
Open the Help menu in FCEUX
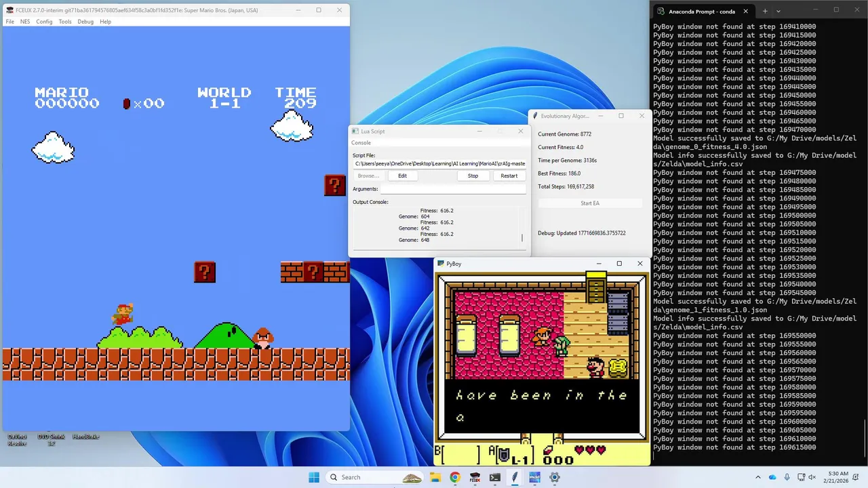[x=105, y=22]
